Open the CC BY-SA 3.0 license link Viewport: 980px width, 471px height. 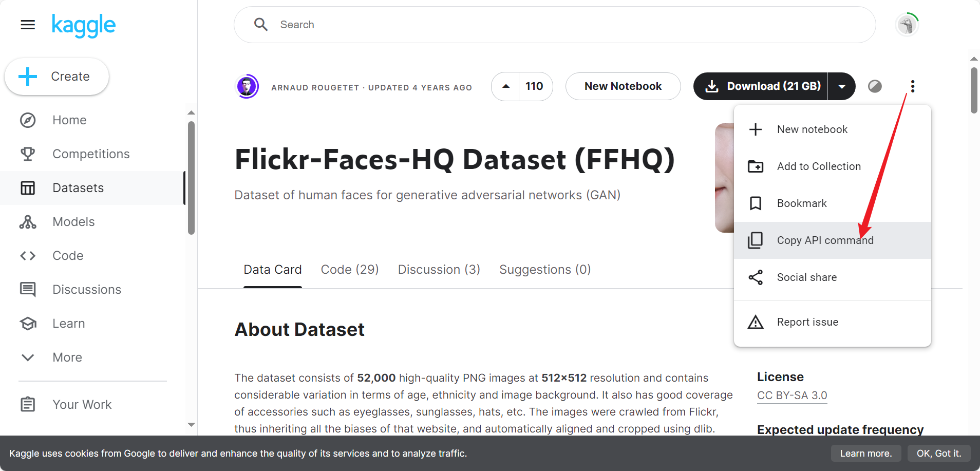point(791,395)
